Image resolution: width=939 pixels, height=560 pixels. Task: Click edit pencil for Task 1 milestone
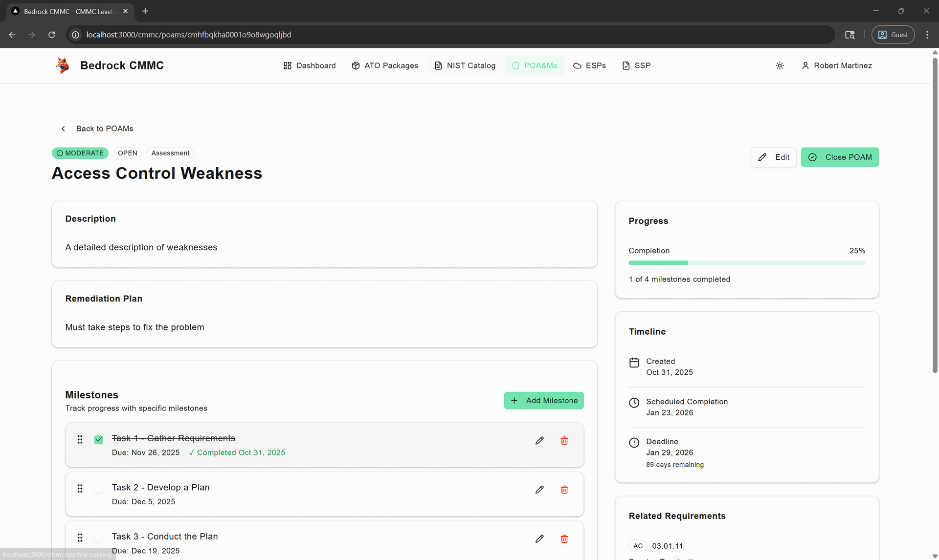click(539, 440)
